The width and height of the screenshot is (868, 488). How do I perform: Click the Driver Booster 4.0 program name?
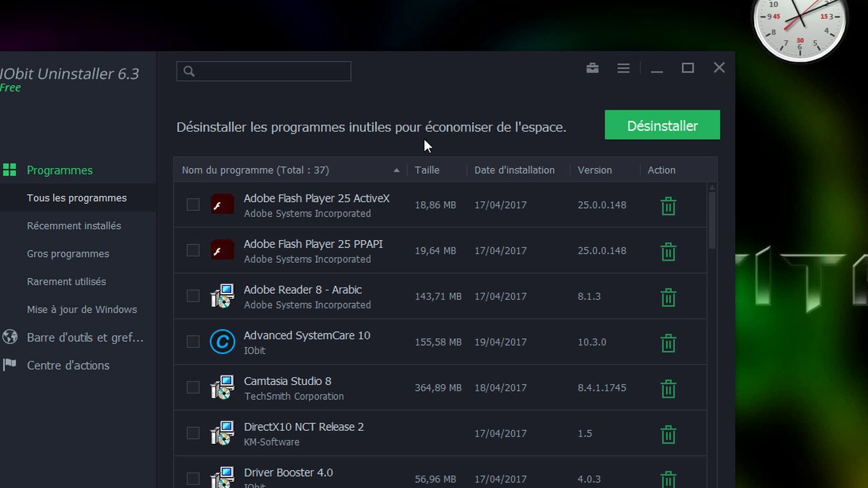(x=288, y=472)
